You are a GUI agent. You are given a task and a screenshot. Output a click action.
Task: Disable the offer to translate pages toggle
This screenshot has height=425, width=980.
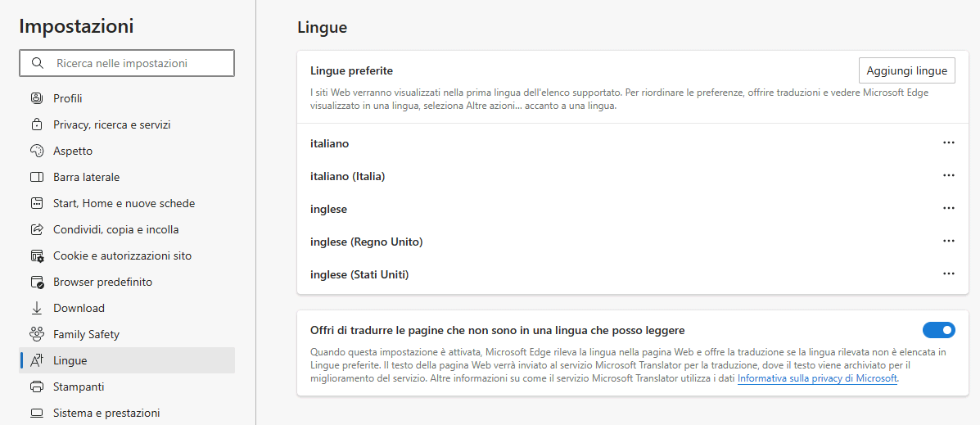coord(938,330)
